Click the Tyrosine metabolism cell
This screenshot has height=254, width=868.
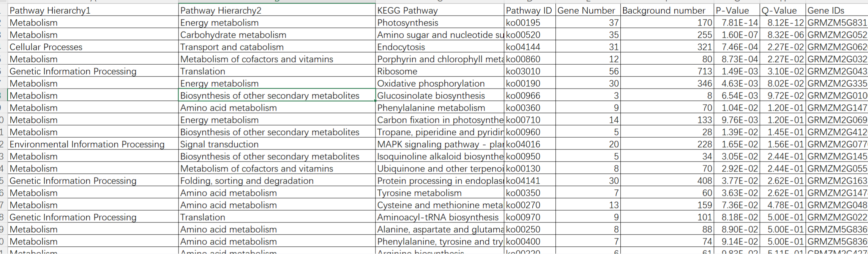point(440,193)
